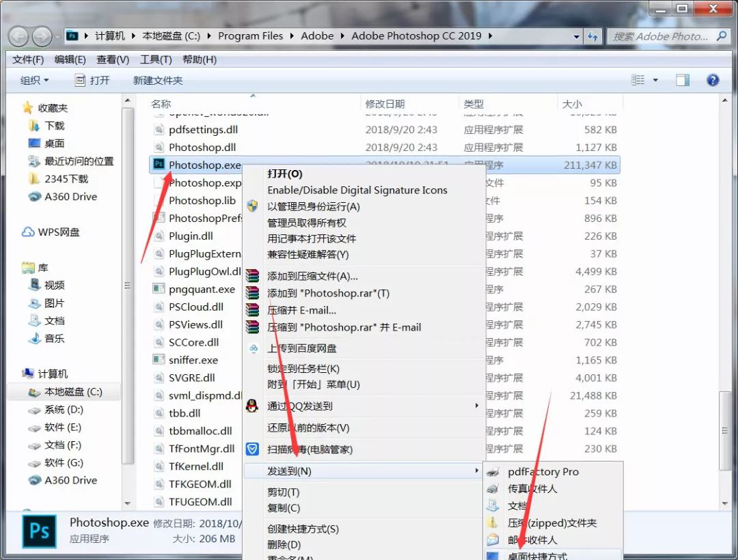Click the WinRAR icon beside 添加到压缩文件

coord(252,275)
